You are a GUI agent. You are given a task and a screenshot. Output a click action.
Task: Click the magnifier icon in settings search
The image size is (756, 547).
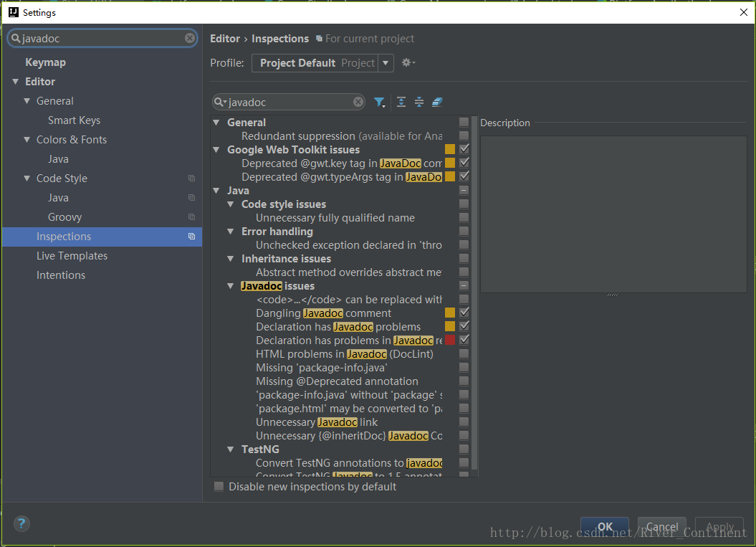[16, 38]
